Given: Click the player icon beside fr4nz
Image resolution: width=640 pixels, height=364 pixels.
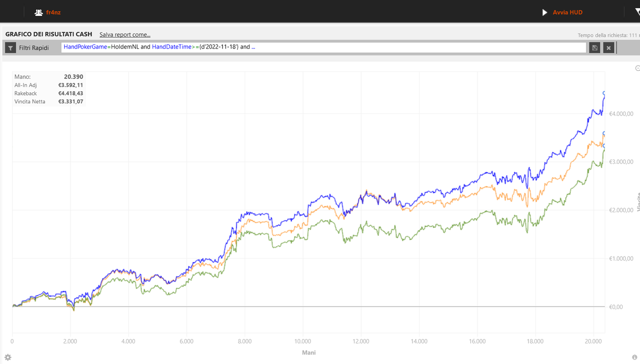Looking at the screenshot, I should click(x=38, y=12).
